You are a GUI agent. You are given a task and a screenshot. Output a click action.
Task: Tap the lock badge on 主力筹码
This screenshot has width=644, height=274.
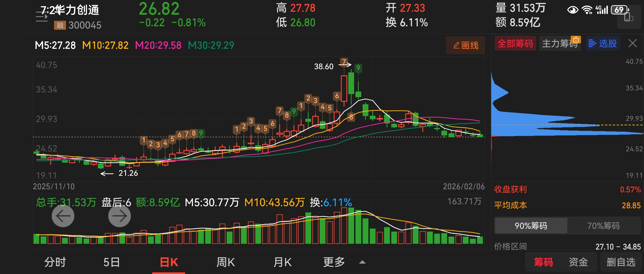tap(575, 40)
